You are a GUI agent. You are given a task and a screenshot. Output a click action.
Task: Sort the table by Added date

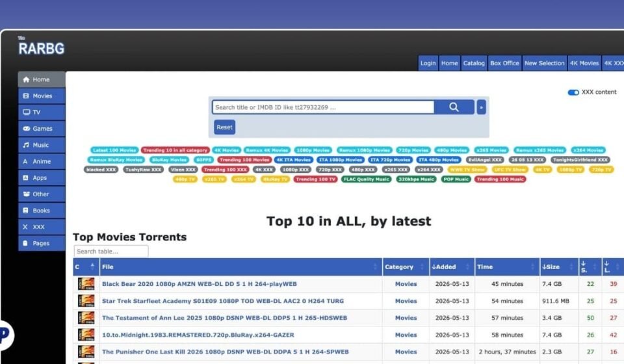(x=452, y=266)
